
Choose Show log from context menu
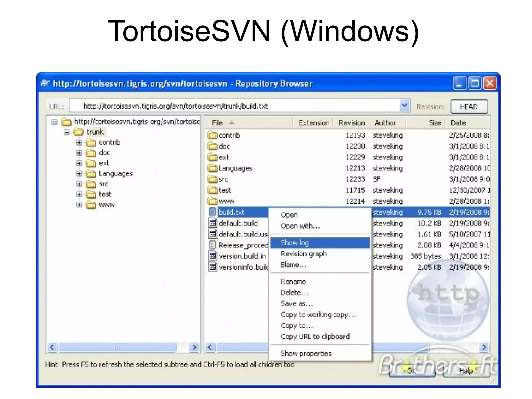click(295, 243)
